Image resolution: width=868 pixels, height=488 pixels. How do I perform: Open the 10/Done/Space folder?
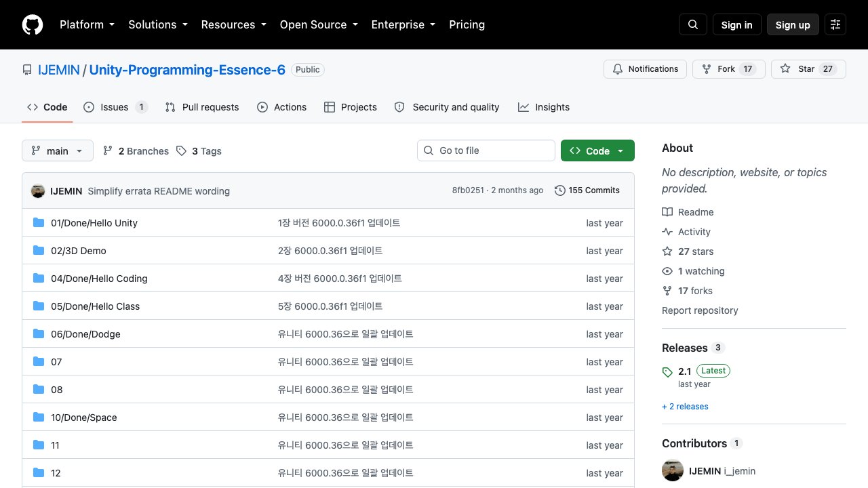click(x=84, y=418)
